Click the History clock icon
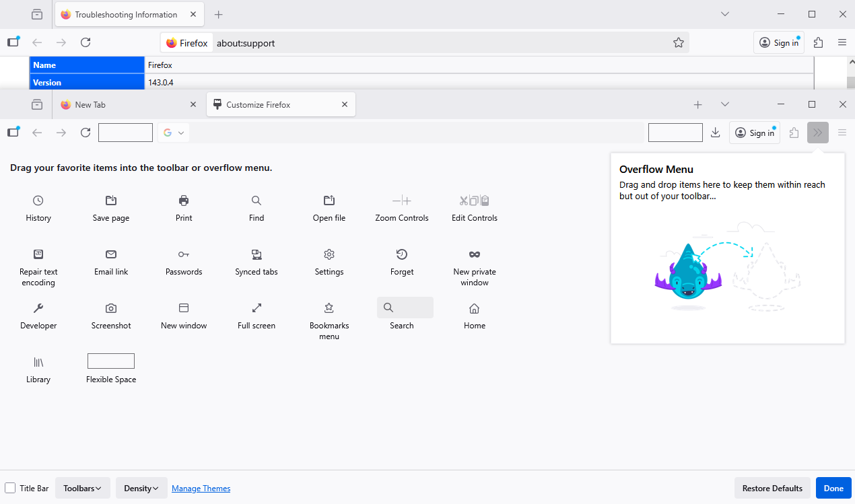This screenshot has width=855, height=504. tap(38, 201)
